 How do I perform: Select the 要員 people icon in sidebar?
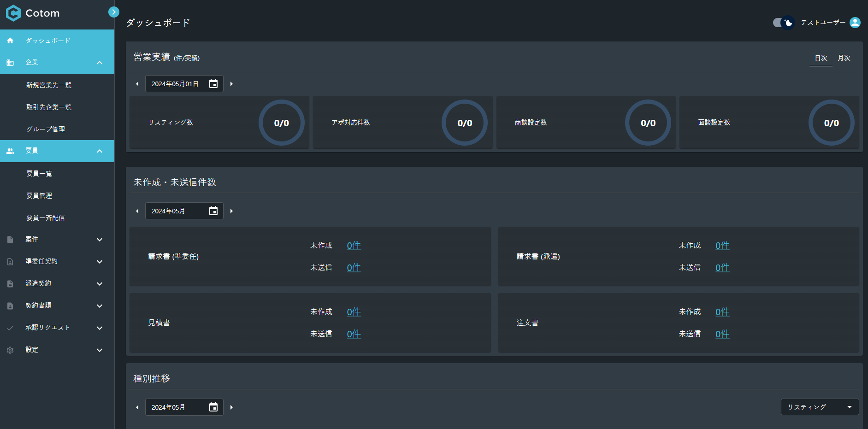[10, 151]
